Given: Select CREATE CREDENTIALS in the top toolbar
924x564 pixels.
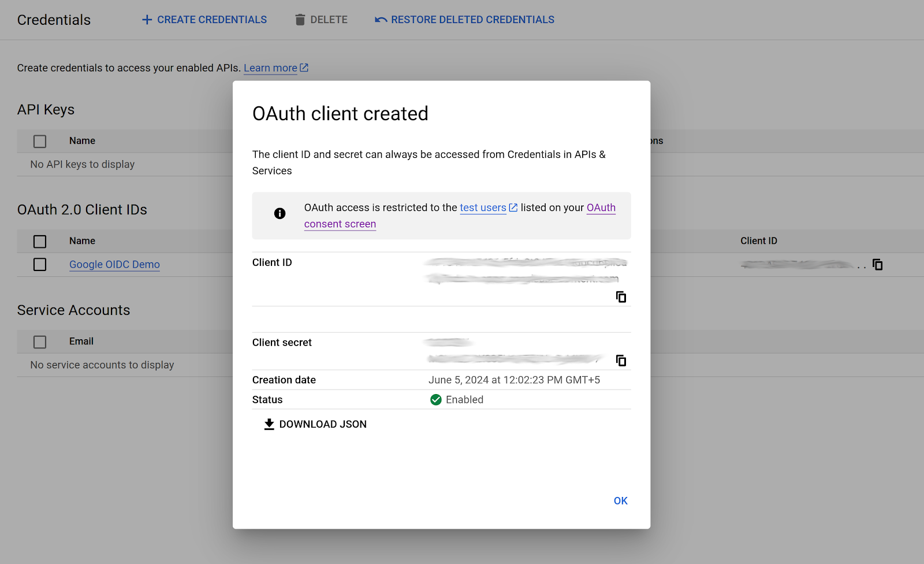Looking at the screenshot, I should click(x=211, y=19).
